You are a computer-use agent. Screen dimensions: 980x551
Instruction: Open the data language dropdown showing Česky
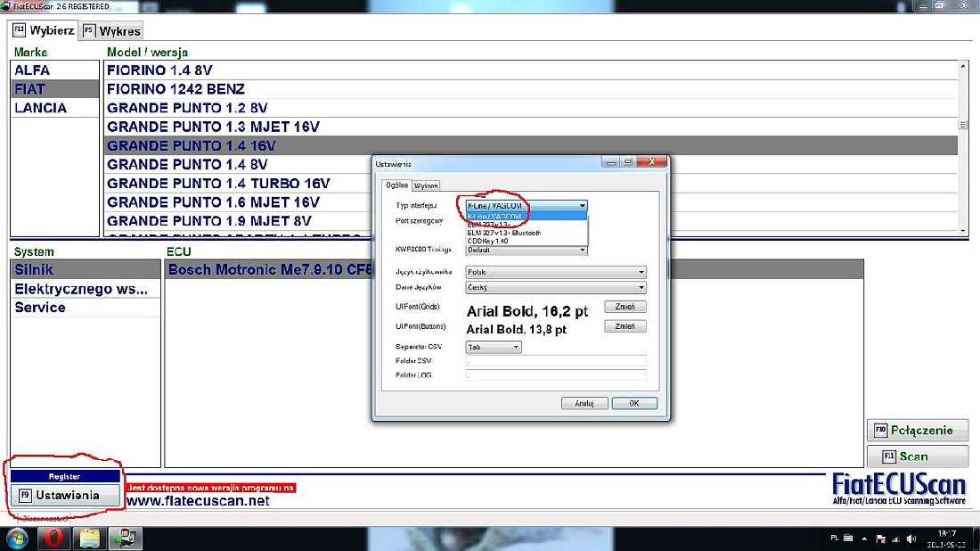tap(556, 288)
